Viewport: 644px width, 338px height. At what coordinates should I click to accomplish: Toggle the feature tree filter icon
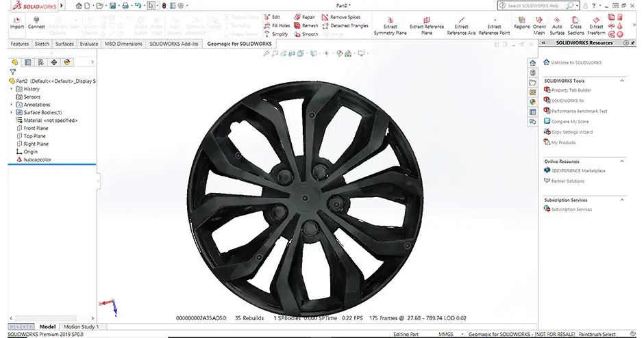(12, 72)
